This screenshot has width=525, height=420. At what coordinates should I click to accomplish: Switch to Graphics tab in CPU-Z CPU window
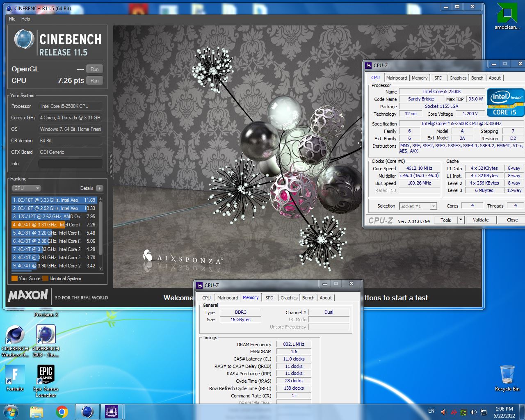pyautogui.click(x=458, y=78)
